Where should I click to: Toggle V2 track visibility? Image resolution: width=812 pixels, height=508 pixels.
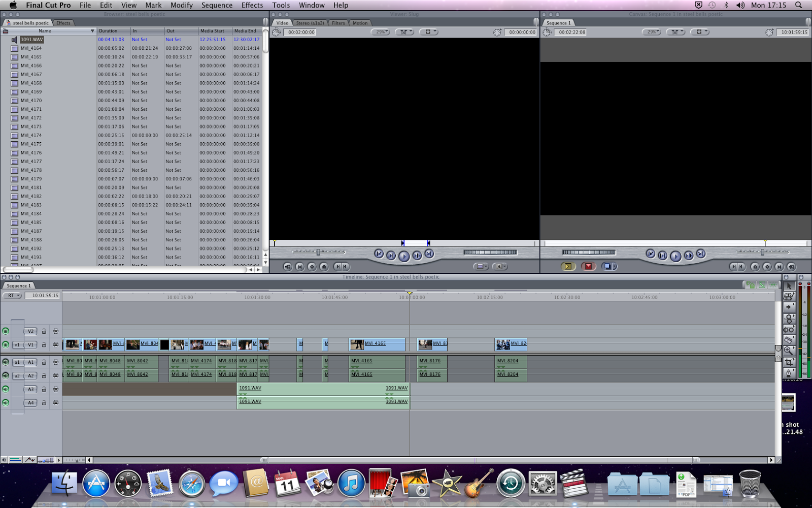(x=6, y=331)
